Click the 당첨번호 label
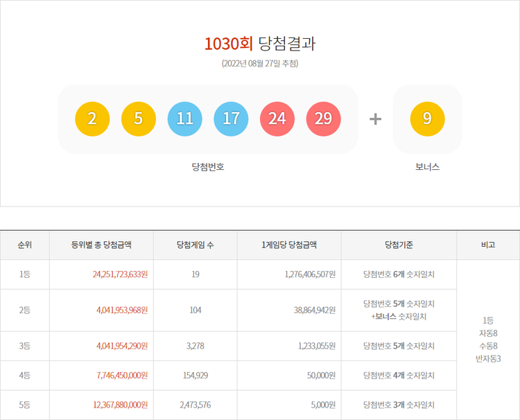Viewport: 520px width, 420px height. click(x=208, y=167)
